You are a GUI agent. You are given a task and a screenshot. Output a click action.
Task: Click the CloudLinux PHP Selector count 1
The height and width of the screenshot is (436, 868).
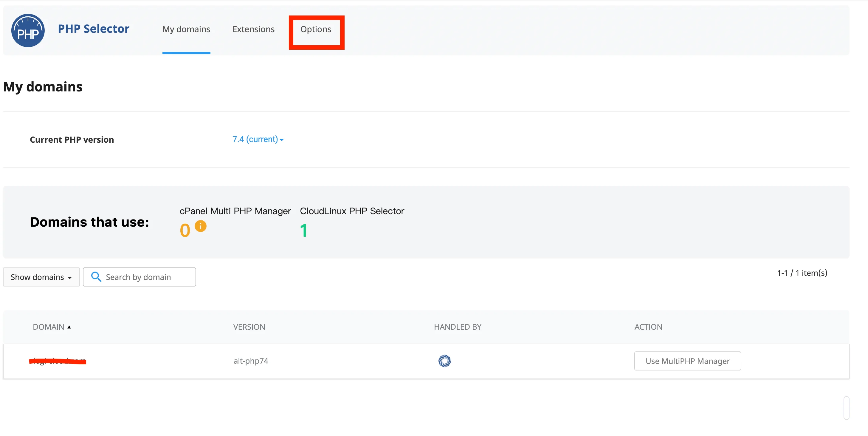[304, 231]
